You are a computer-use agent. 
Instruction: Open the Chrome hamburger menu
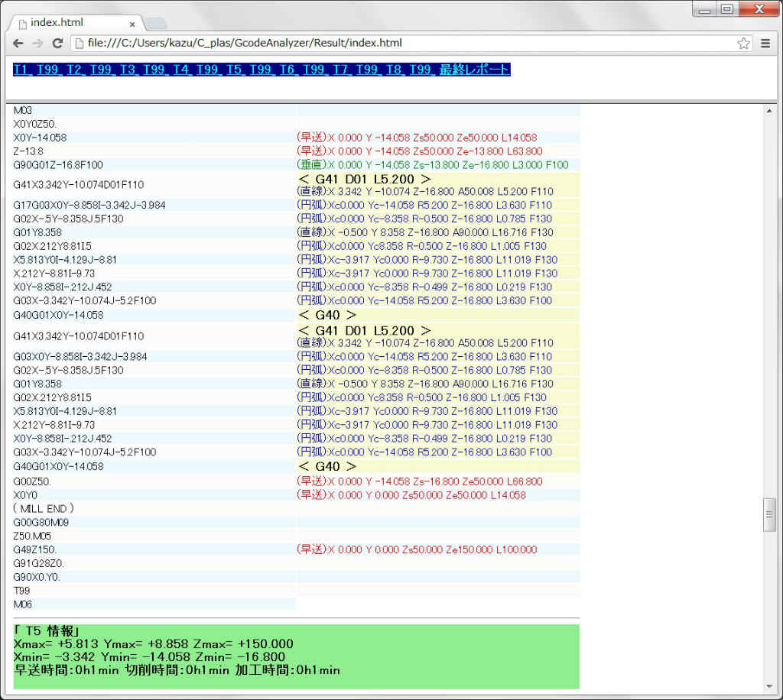coord(765,44)
